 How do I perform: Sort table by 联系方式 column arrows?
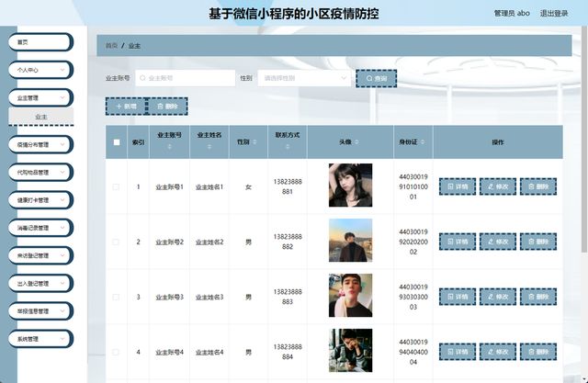coord(288,147)
